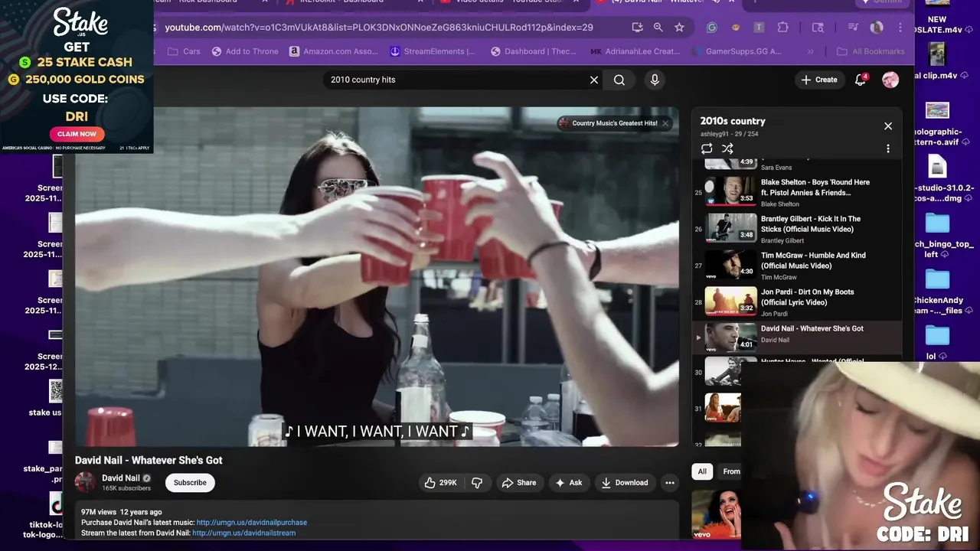Open David Nail channel name link
Viewport: 980px width, 551px height.
point(121,478)
